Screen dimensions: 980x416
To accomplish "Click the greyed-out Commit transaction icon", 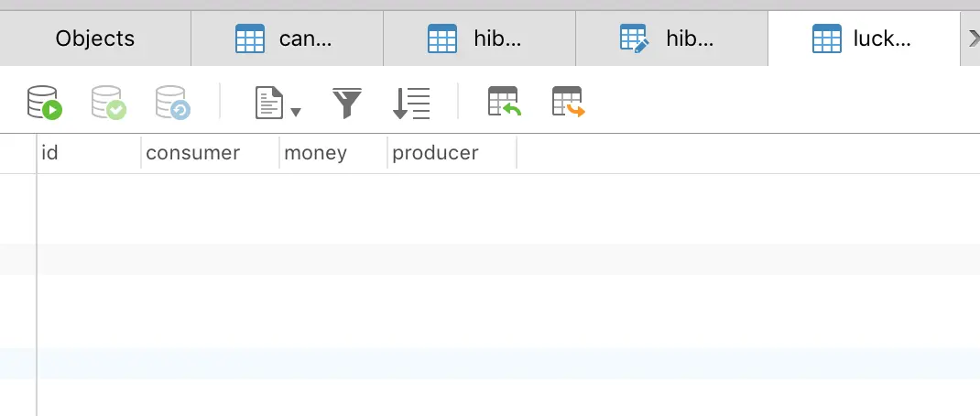I will click(108, 103).
